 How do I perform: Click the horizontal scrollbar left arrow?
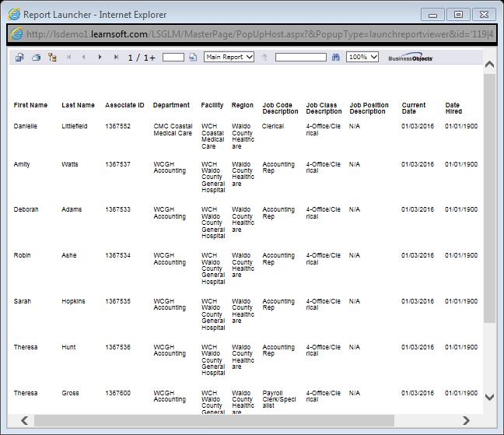click(x=24, y=420)
